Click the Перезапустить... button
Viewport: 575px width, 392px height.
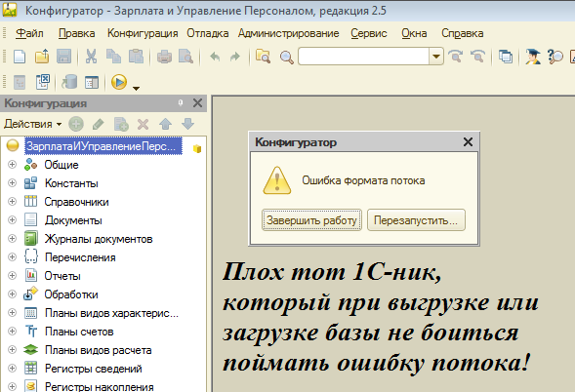coord(416,220)
